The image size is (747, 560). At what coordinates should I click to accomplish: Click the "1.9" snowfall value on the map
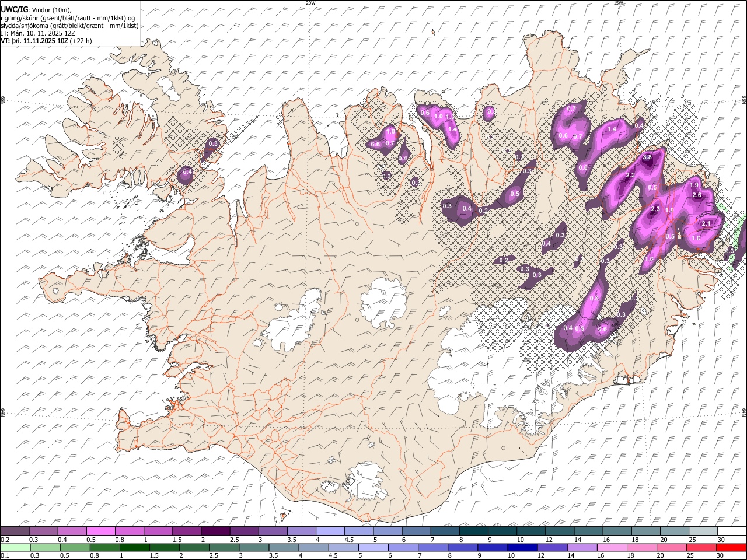click(x=694, y=185)
